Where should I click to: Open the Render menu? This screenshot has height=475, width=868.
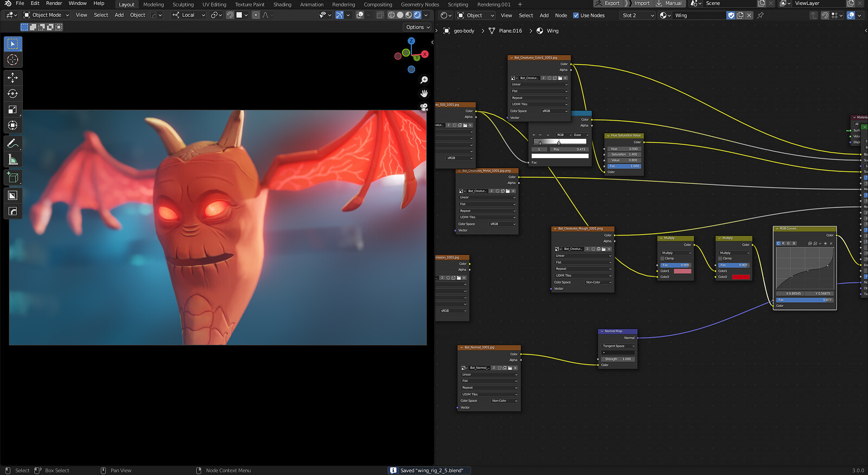pyautogui.click(x=54, y=3)
